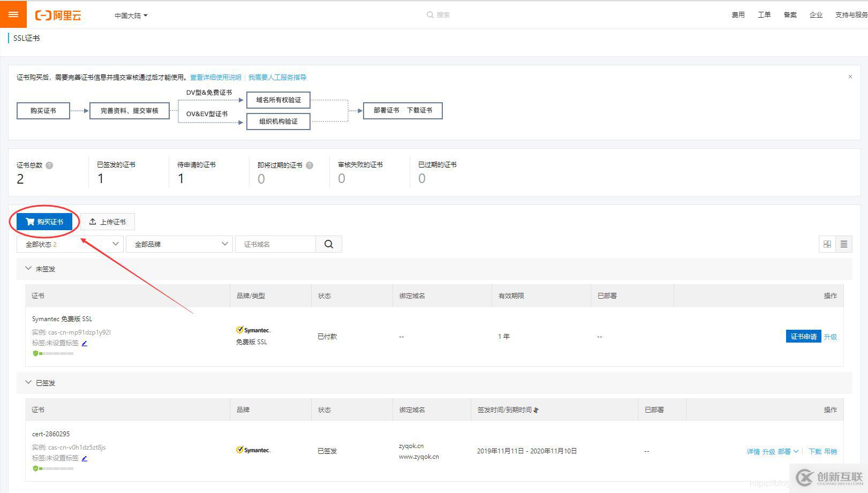Collapse the 未签发 section
Viewport: 868px width, 493px height.
coord(28,269)
